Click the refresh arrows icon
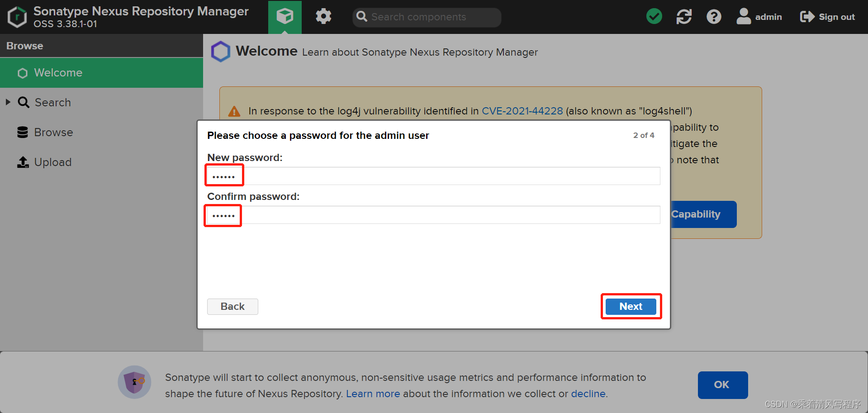868x413 pixels. [684, 17]
